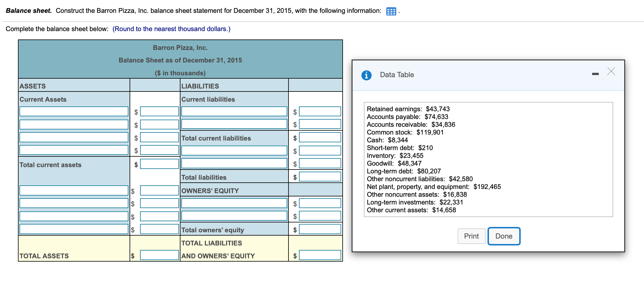
Task: Open the data table grid icon
Action: pos(391,11)
